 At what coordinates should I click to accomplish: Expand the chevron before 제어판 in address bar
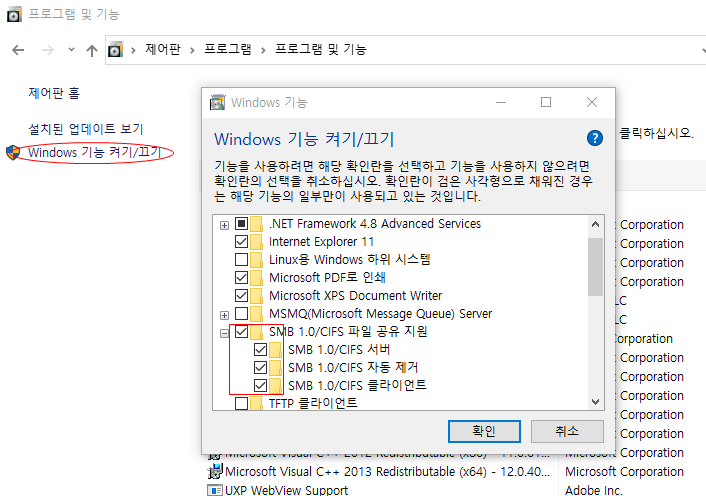[x=133, y=50]
